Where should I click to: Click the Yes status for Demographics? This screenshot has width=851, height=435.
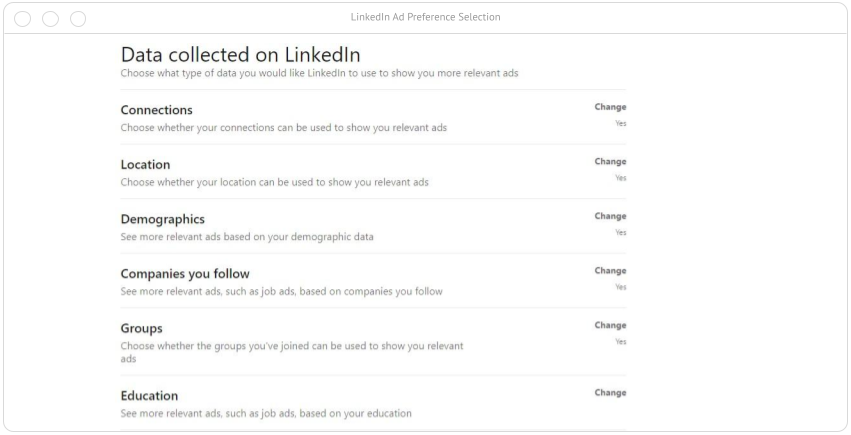[621, 233]
